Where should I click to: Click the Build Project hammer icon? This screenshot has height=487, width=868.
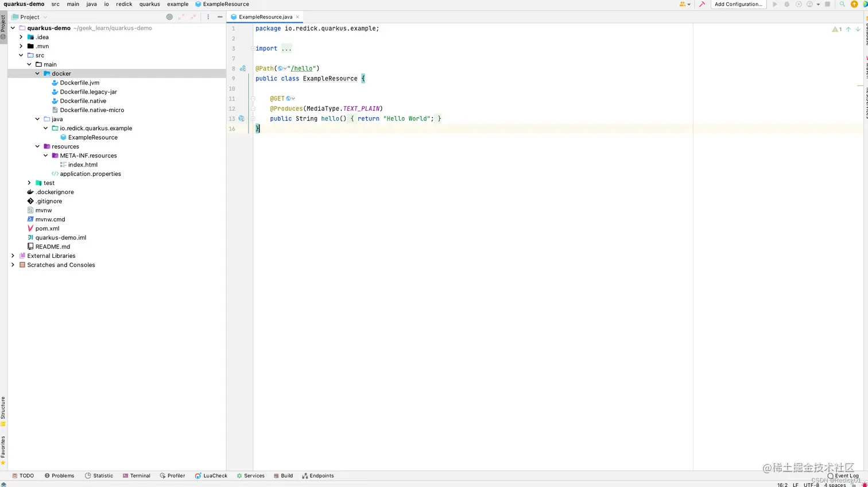coord(702,4)
